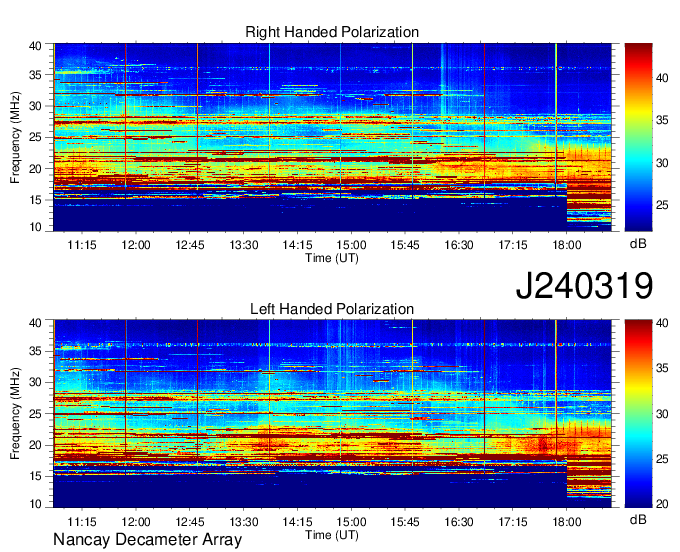680x552 pixels.
Task: Click the 14:15 time tick of the Right Handed plot
Action: [298, 245]
